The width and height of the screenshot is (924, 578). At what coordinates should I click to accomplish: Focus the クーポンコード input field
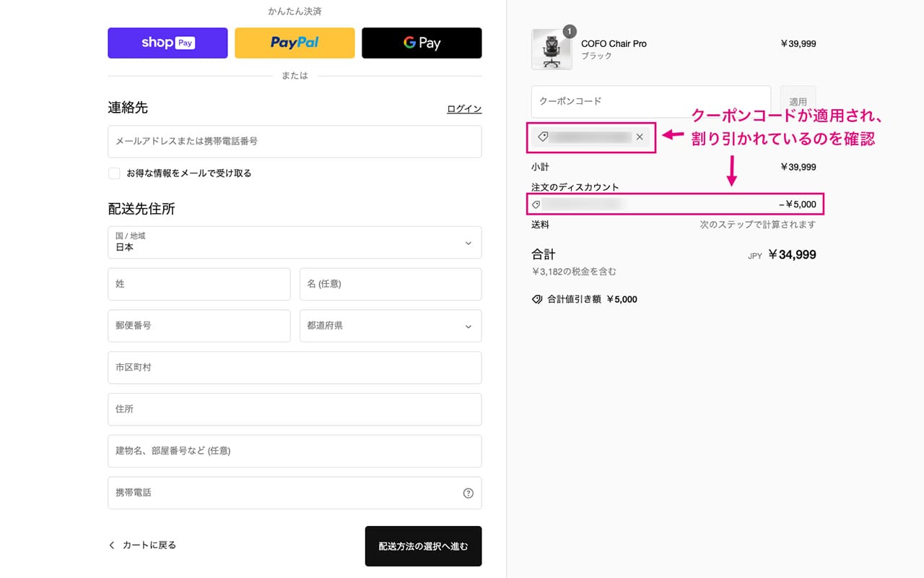coord(650,100)
